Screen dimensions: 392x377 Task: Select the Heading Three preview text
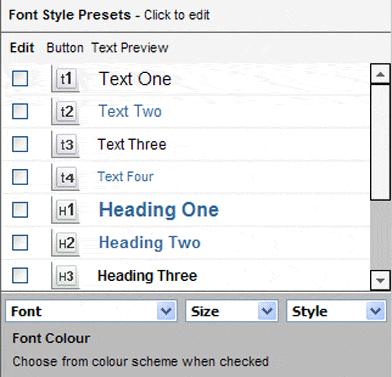147,276
